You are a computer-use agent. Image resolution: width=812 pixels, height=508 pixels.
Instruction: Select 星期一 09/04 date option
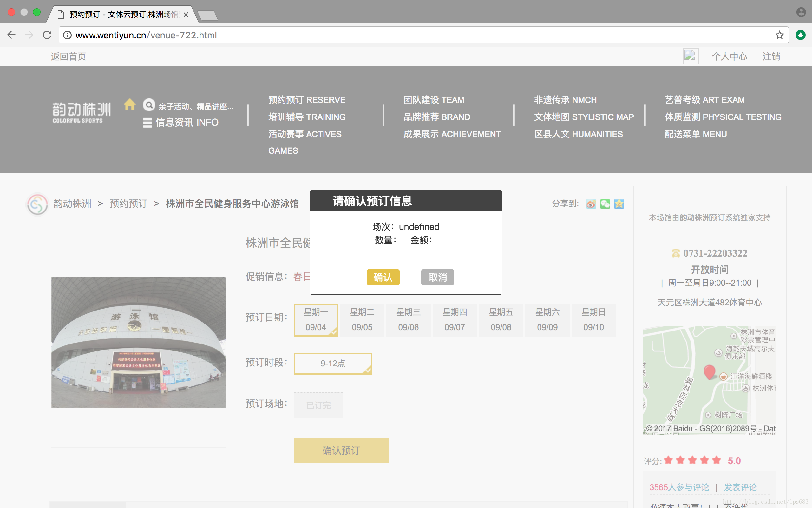pos(316,320)
